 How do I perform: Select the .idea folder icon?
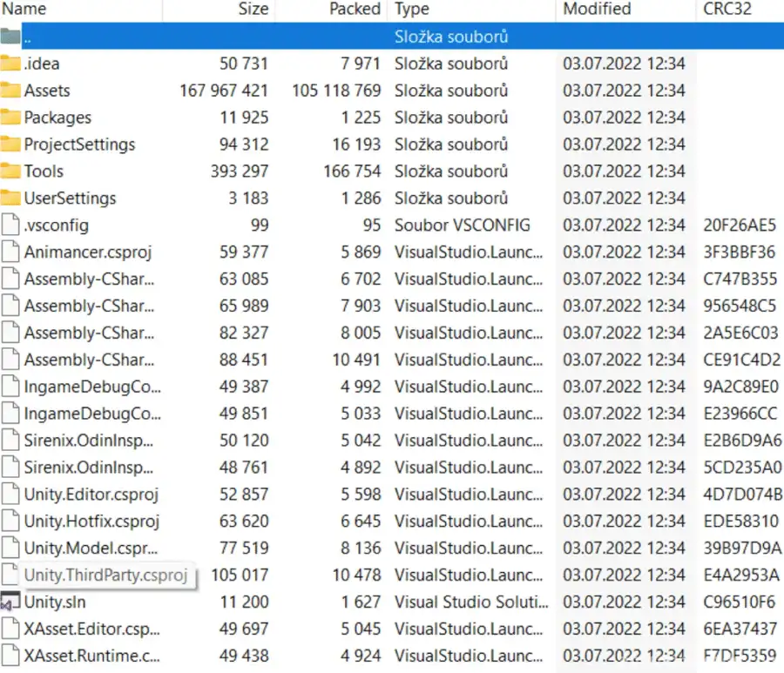[x=10, y=64]
